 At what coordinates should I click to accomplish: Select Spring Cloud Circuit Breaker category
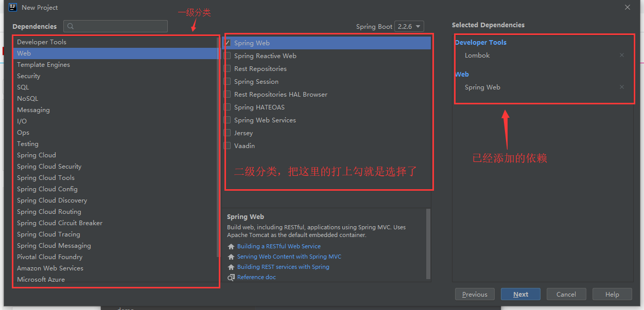(115, 223)
